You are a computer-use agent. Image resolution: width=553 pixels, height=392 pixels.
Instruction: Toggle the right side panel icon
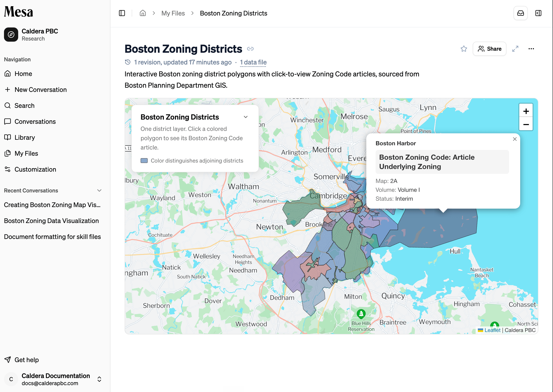pos(538,13)
